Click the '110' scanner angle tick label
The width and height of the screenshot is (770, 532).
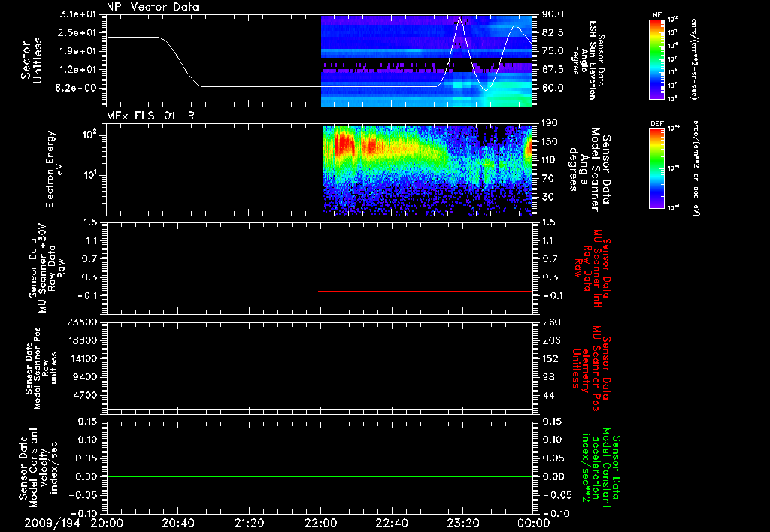550,160
